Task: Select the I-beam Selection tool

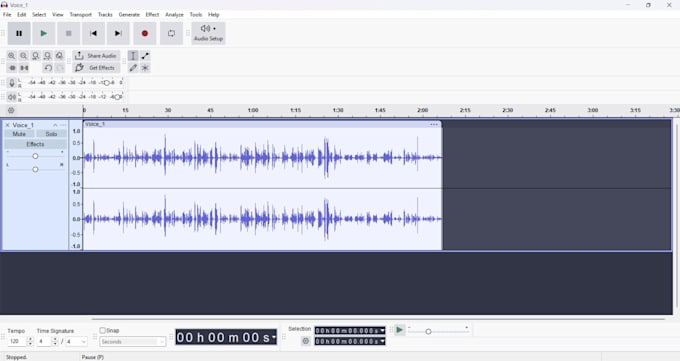Action: tap(133, 56)
